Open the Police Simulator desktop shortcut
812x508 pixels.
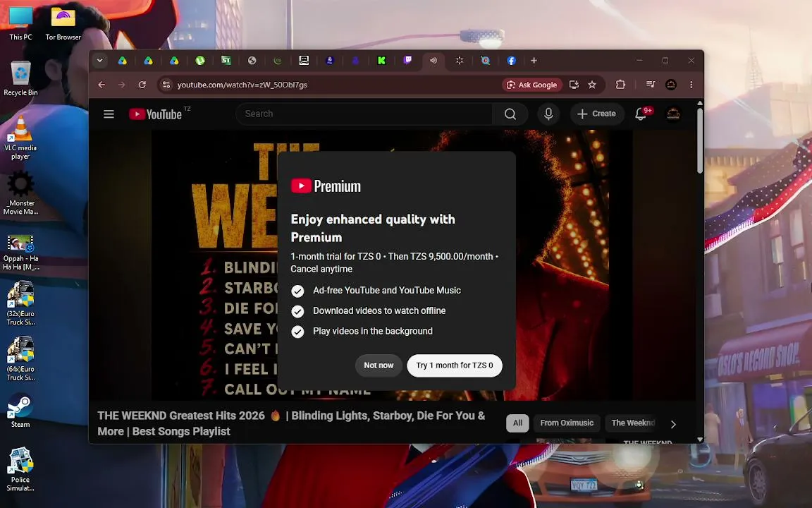pyautogui.click(x=20, y=470)
